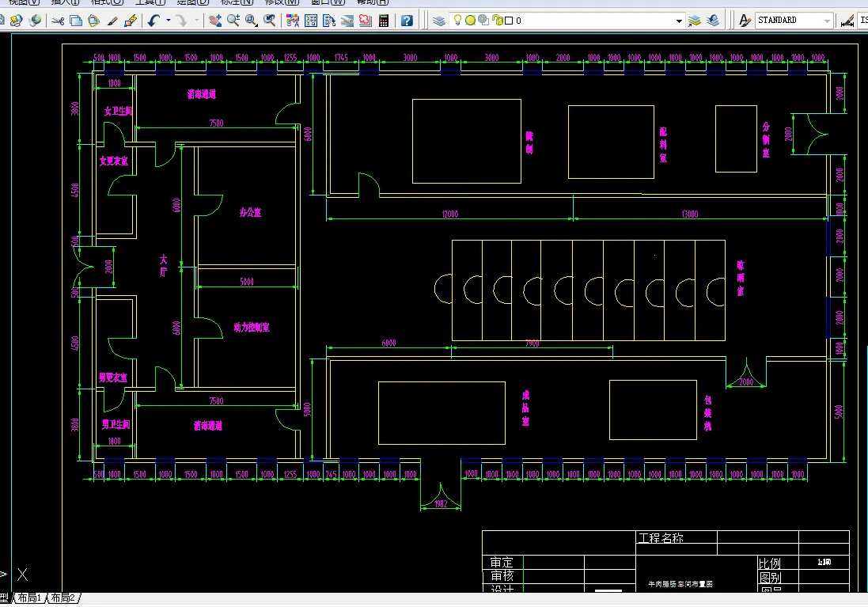The height and width of the screenshot is (607, 868).
Task: Expand the layer list dropdown arrow
Action: [x=679, y=21]
